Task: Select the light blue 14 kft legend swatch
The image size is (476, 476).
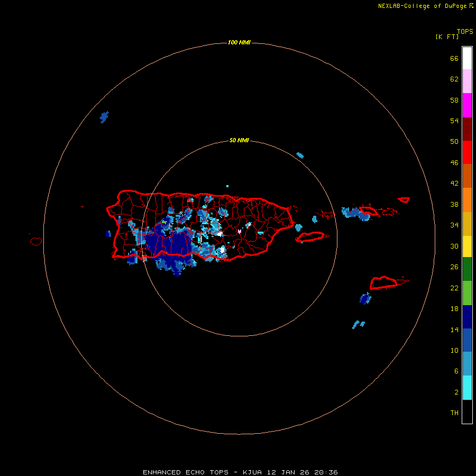Action: point(467,364)
